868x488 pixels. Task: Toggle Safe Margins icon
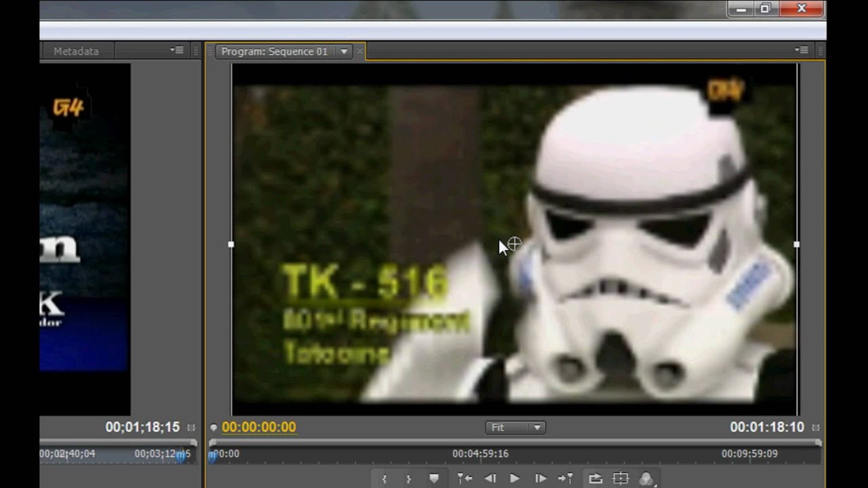tap(620, 479)
